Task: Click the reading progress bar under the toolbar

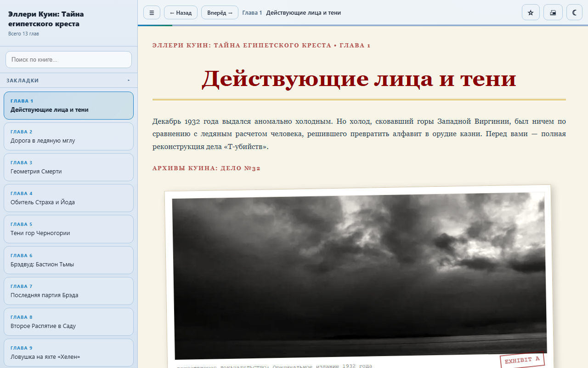Action: coord(363,25)
